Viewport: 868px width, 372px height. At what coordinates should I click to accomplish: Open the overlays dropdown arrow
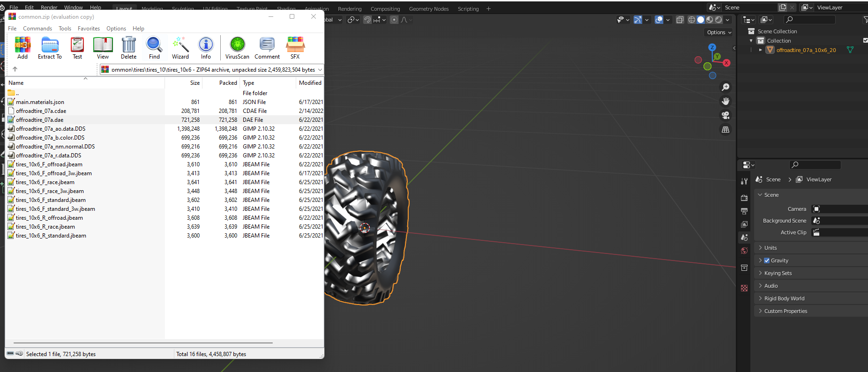click(668, 20)
